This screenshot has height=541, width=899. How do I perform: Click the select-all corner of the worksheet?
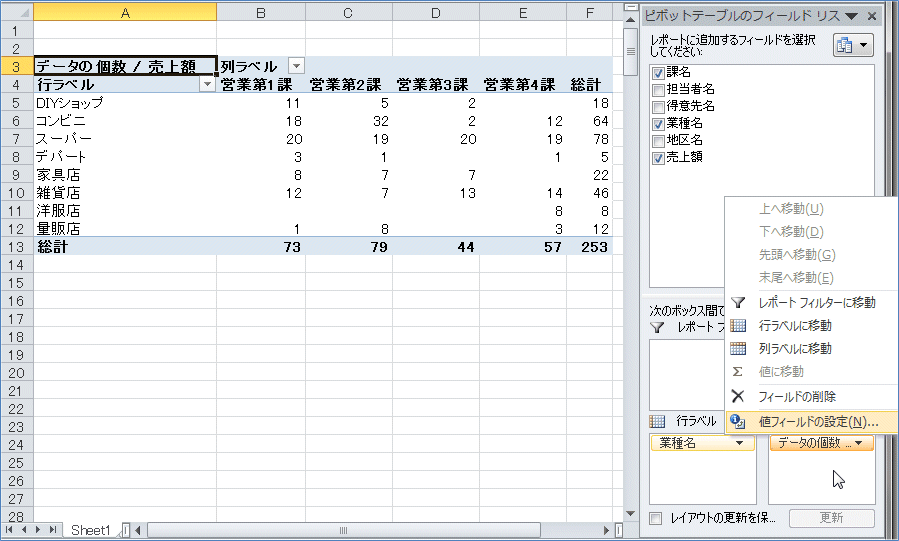[17, 12]
